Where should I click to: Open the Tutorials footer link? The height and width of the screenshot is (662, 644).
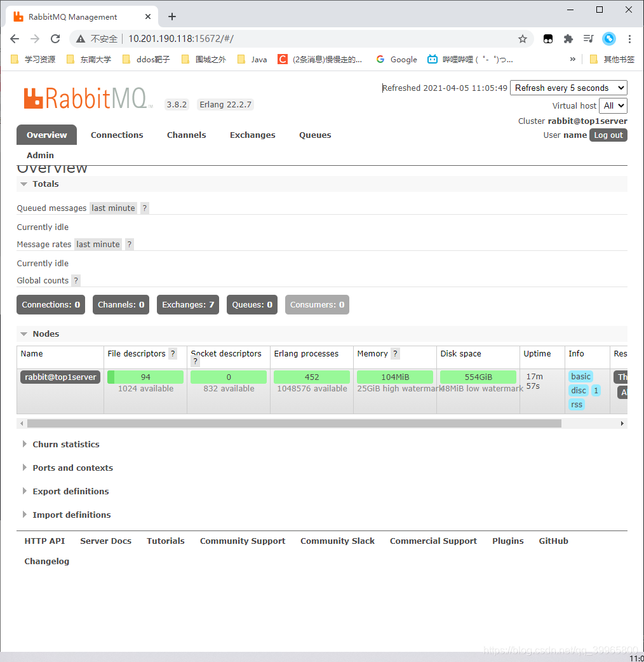click(x=165, y=541)
